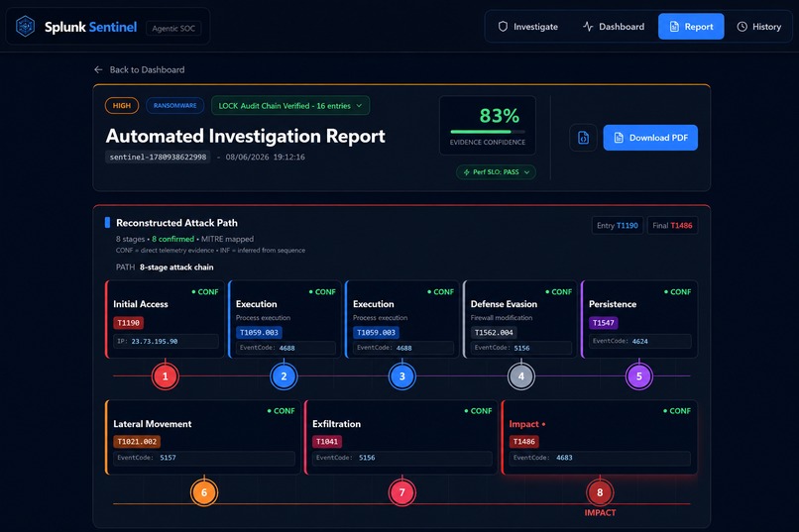This screenshot has height=532, width=799.
Task: Select timeline stage marker 4
Action: (520, 376)
